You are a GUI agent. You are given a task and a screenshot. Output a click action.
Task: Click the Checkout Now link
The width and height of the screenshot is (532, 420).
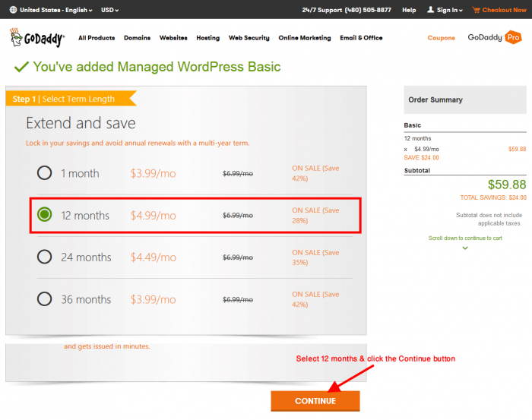(x=504, y=10)
